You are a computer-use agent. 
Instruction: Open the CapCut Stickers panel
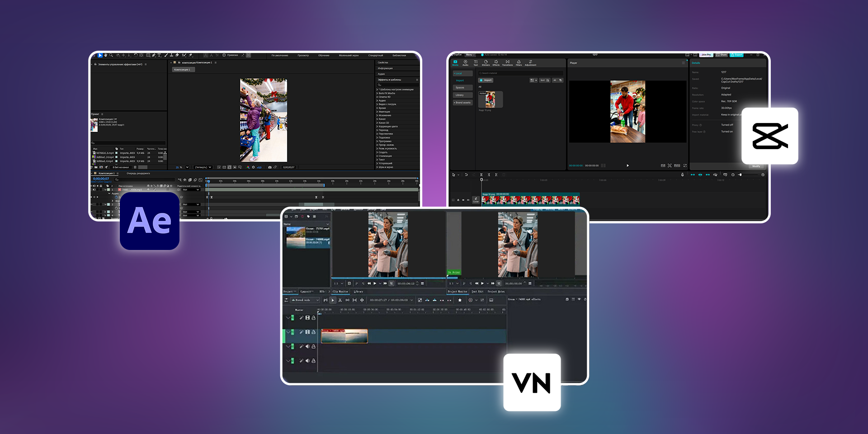[x=486, y=63]
